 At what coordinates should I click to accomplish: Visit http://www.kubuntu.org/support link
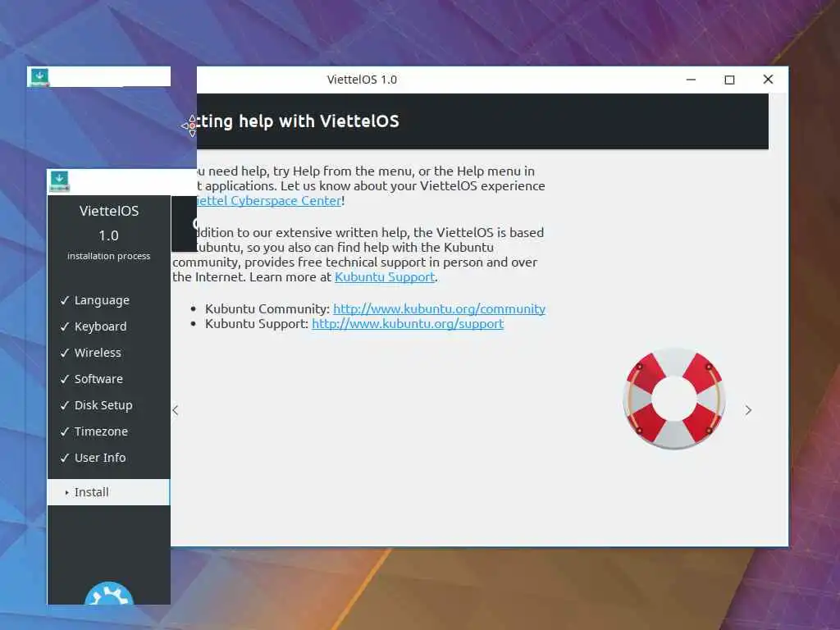coord(408,324)
